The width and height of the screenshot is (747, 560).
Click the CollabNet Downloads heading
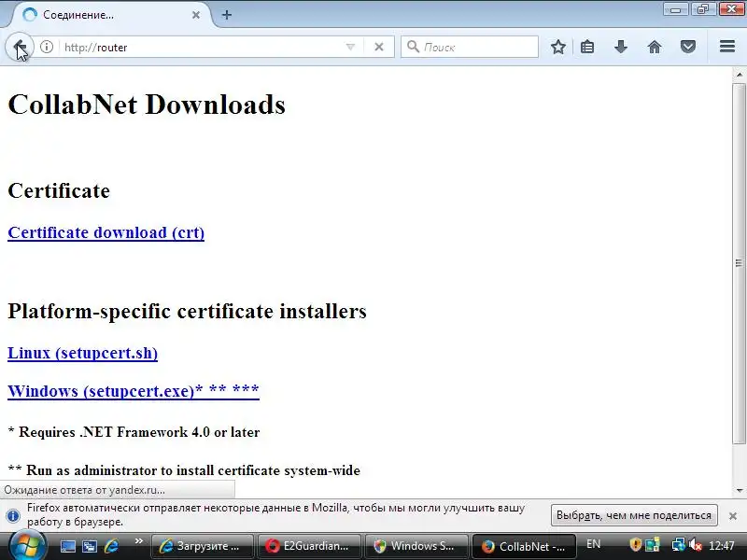click(147, 105)
